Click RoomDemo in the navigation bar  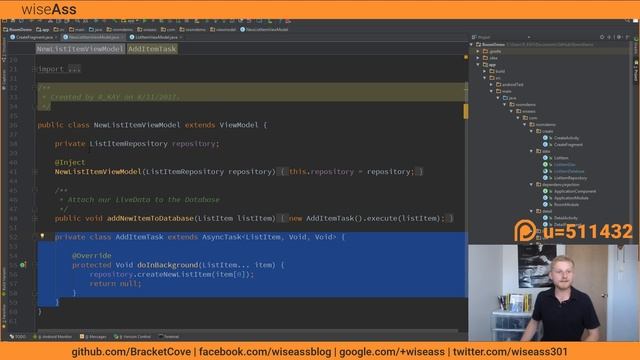pos(18,29)
